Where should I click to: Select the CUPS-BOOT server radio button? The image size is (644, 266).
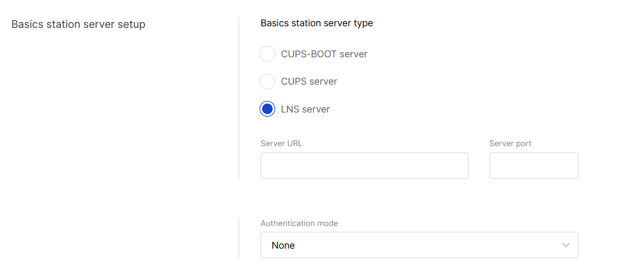(x=267, y=54)
